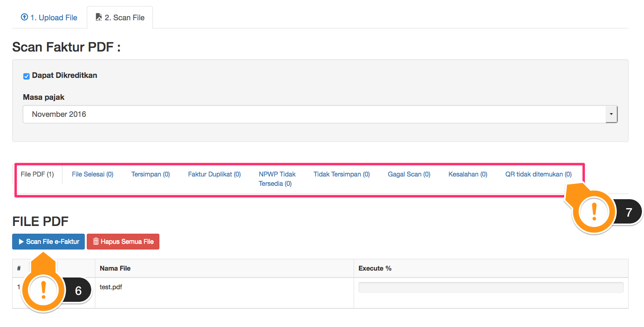644x327 pixels.
Task: Click the trash icon on Hapus button
Action: coord(96,242)
